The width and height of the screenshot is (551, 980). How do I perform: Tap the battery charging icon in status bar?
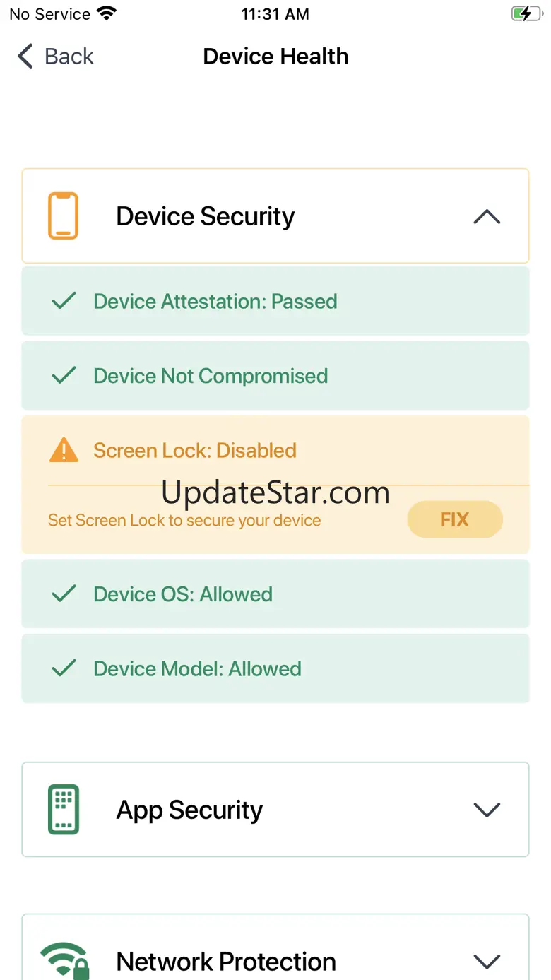[526, 14]
